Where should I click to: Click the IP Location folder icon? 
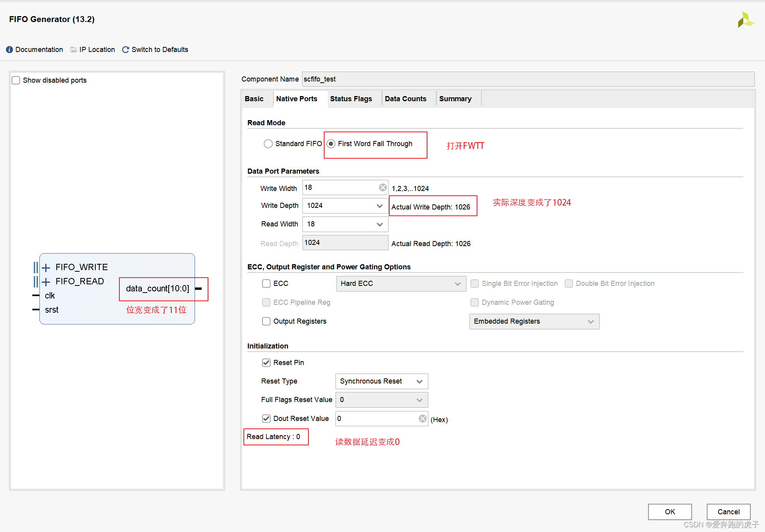coord(73,50)
